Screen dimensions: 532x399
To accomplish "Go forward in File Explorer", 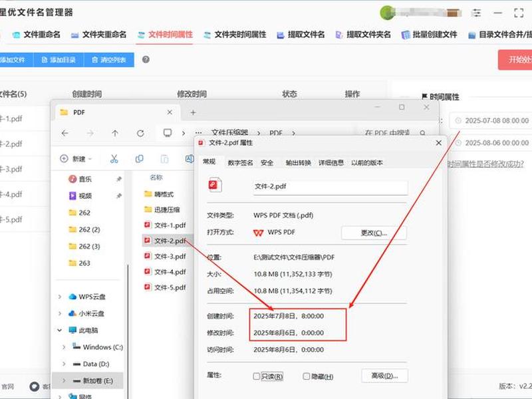I will click(x=90, y=134).
